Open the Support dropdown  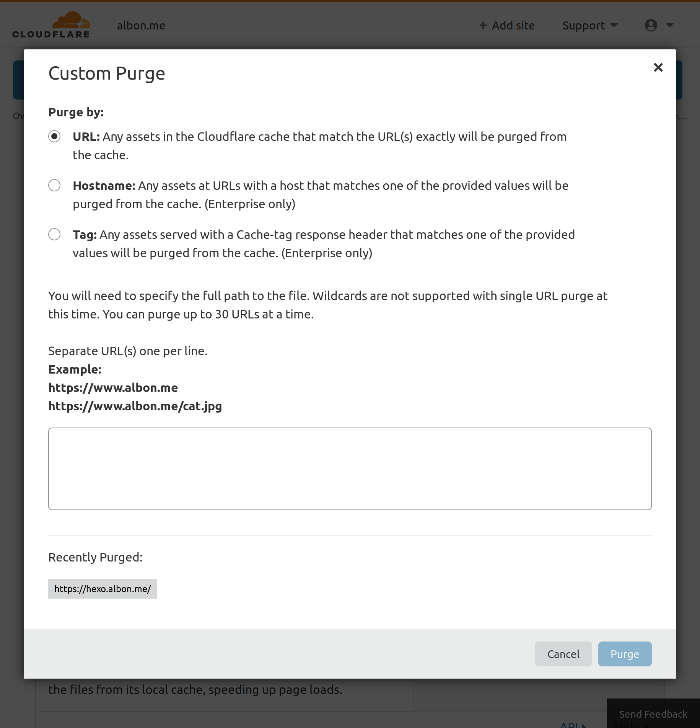pyautogui.click(x=583, y=25)
